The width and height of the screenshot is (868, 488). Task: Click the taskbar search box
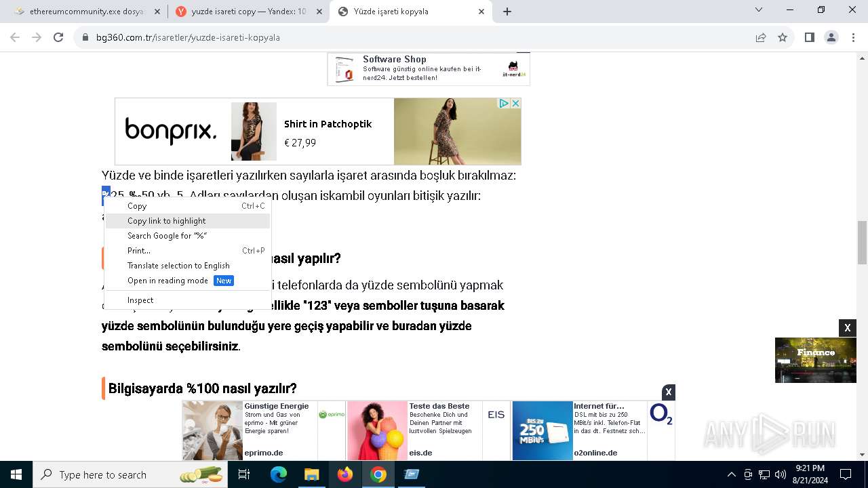click(130, 474)
